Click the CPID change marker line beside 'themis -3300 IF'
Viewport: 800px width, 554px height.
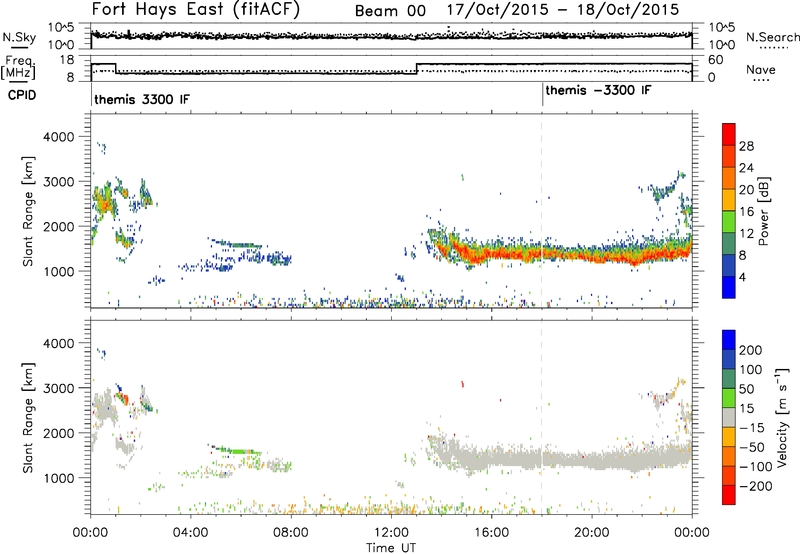[x=542, y=95]
